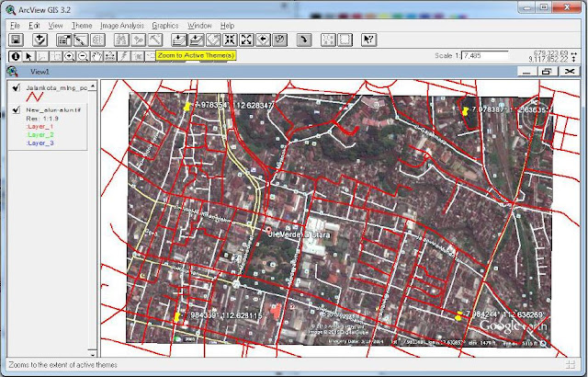The height and width of the screenshot is (377, 588).
Task: Click the globe button beside Previous Extent
Action: tap(279, 40)
